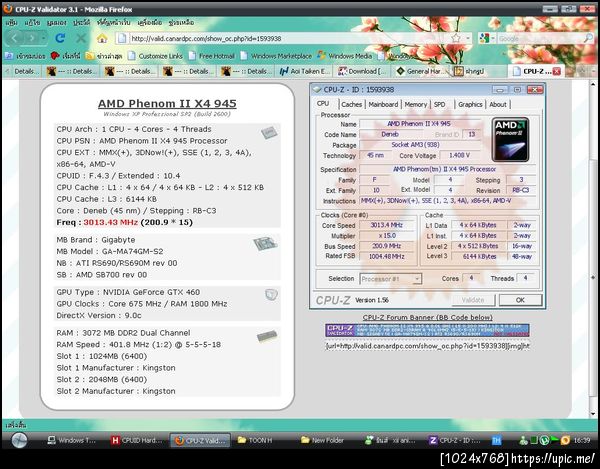Click the Slot 2 : 2048MB (6400) text
Viewport: 600px width, 469px height.
(x=102, y=379)
